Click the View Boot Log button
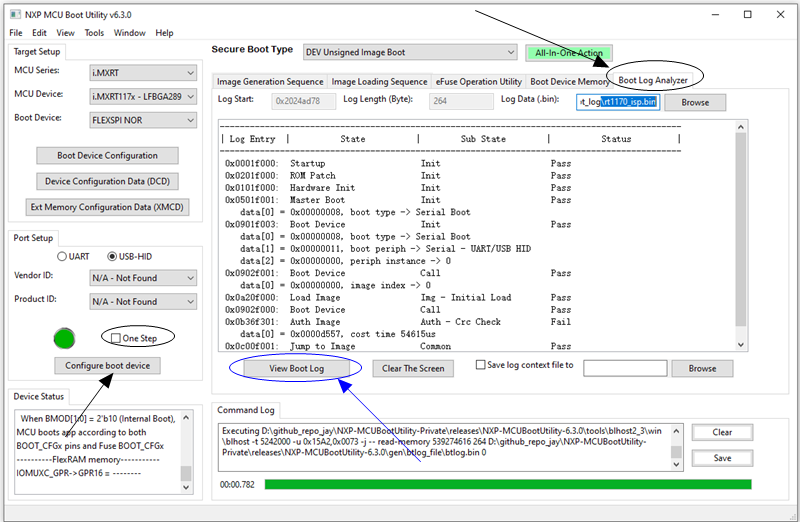 [x=296, y=368]
